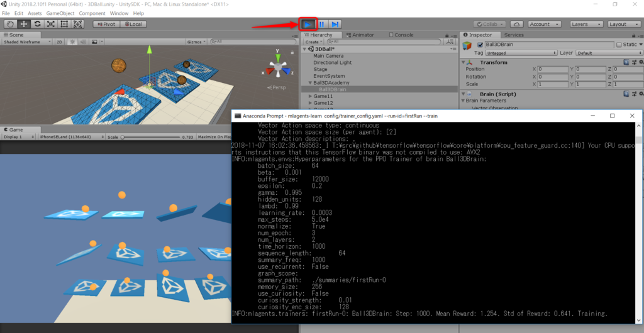The height and width of the screenshot is (333, 644).
Task: Toggle Persp projection label
Action: click(x=276, y=87)
